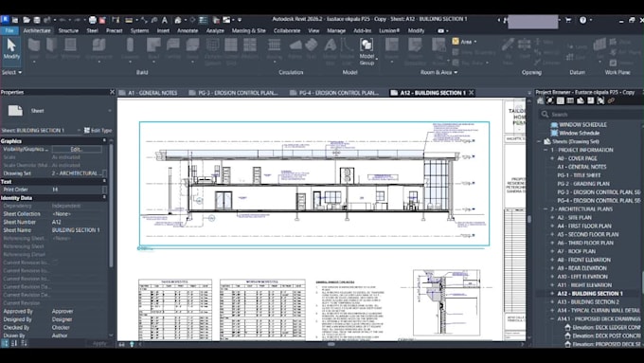
Task: Select the Curtain System tool
Action: tap(212, 51)
